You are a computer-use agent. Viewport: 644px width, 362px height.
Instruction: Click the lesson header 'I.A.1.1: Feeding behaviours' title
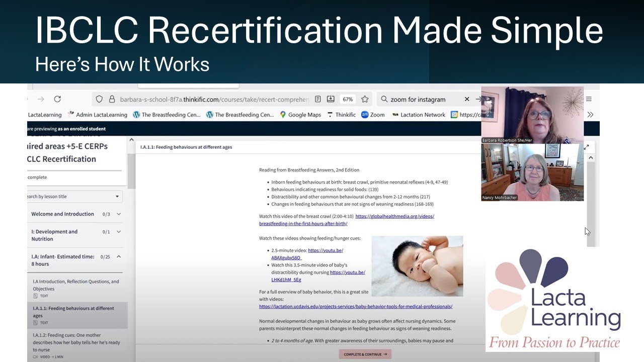[186, 147]
